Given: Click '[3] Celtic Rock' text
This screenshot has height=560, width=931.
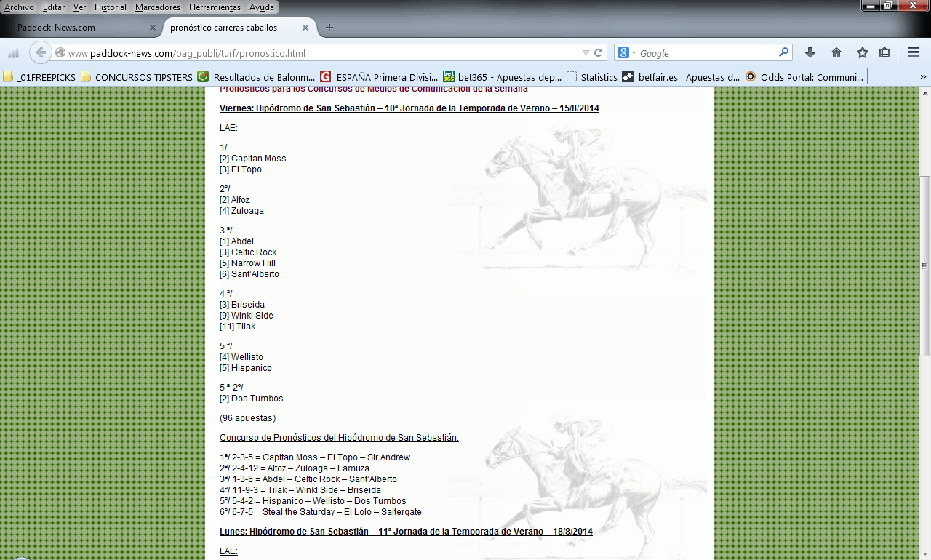Looking at the screenshot, I should [x=248, y=252].
